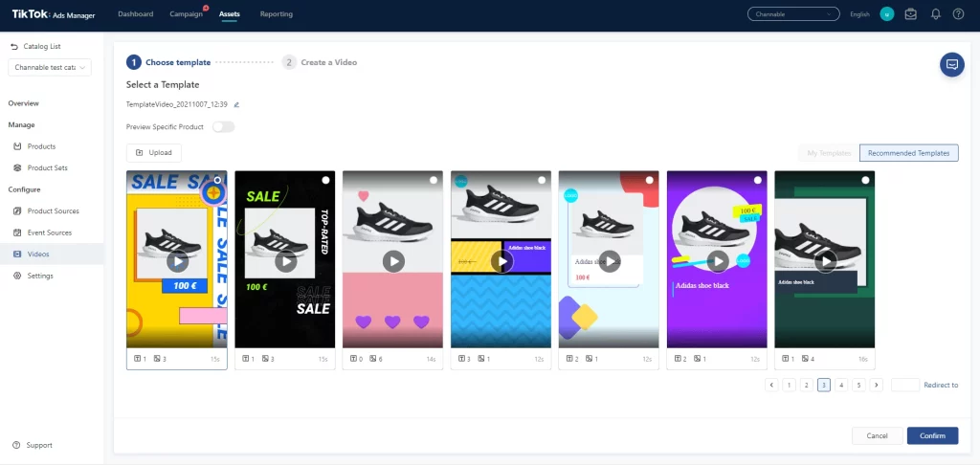Select the black SALE template radio button
The width and height of the screenshot is (980, 465).
tap(326, 180)
